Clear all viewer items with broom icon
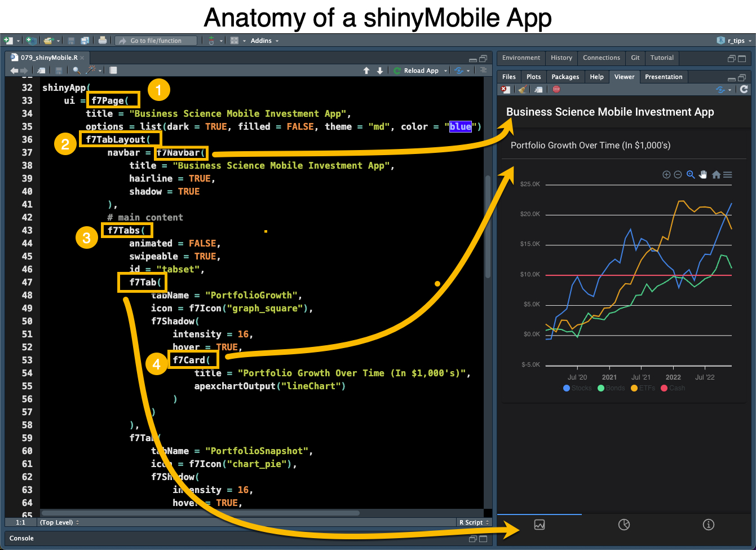 point(523,89)
